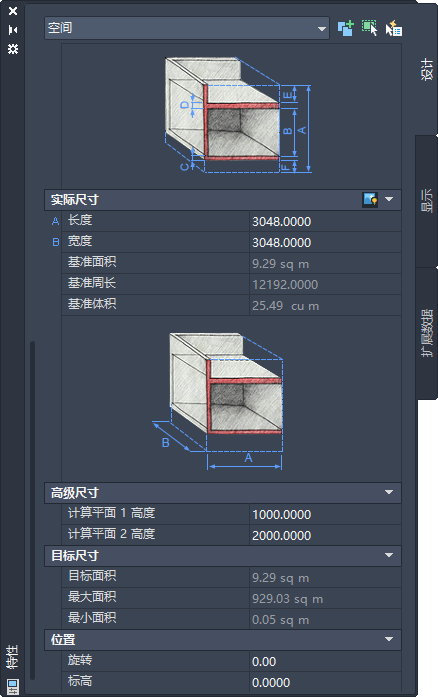Toggle the palette auto-hide icon
Viewport: 438px width, 697px height.
(x=13, y=30)
